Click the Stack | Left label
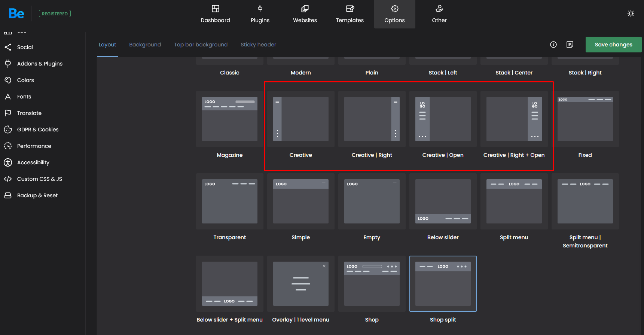 [443, 73]
